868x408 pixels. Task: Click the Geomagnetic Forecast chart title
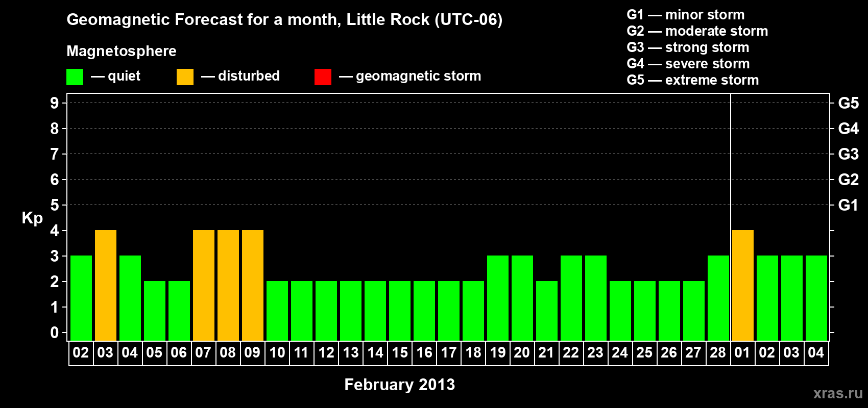[x=284, y=20]
